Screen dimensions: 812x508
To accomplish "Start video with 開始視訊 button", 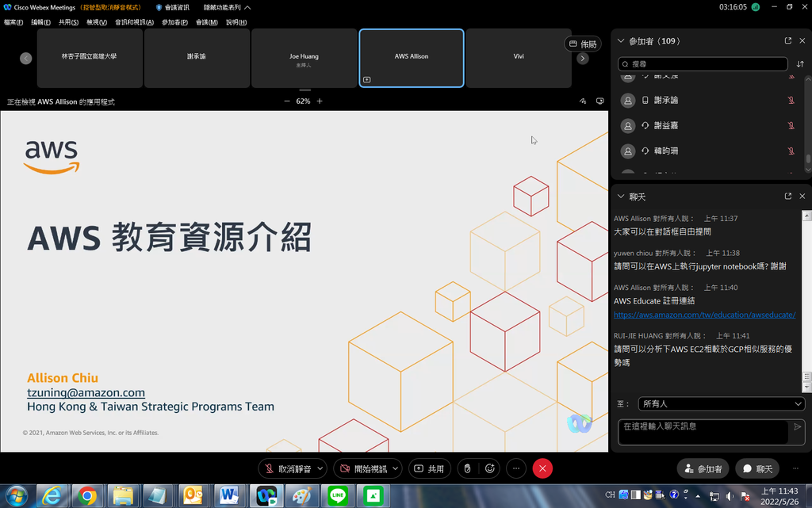I will click(363, 468).
